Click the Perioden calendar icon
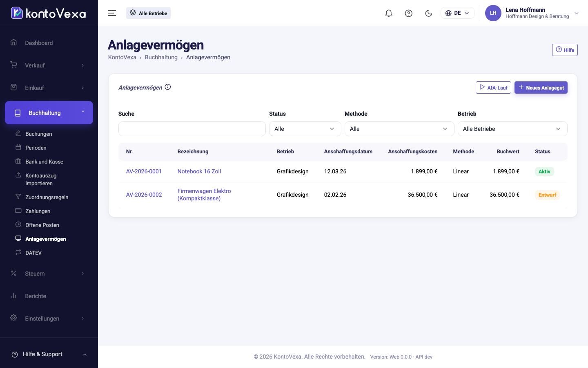The height and width of the screenshot is (368, 588). [18, 147]
